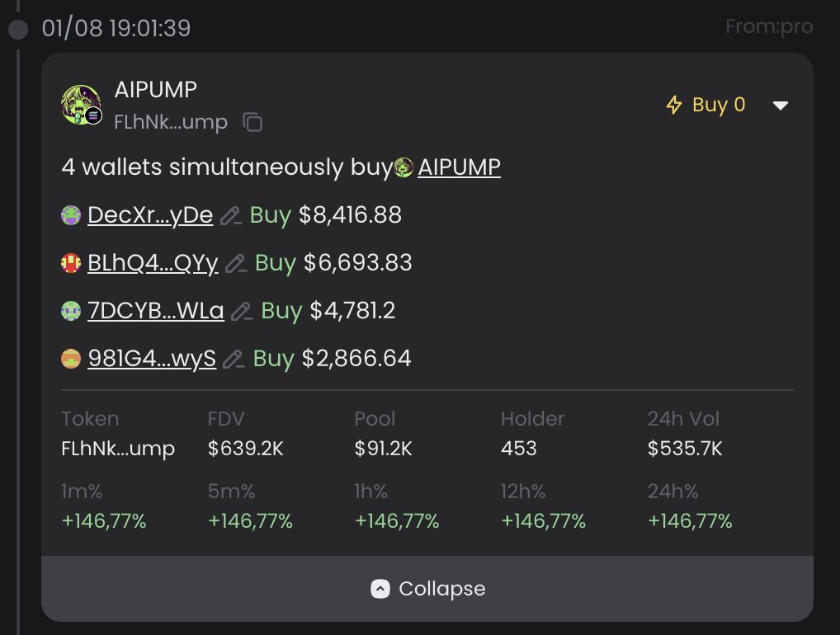
Task: Collapse the alert card
Action: tap(427, 589)
